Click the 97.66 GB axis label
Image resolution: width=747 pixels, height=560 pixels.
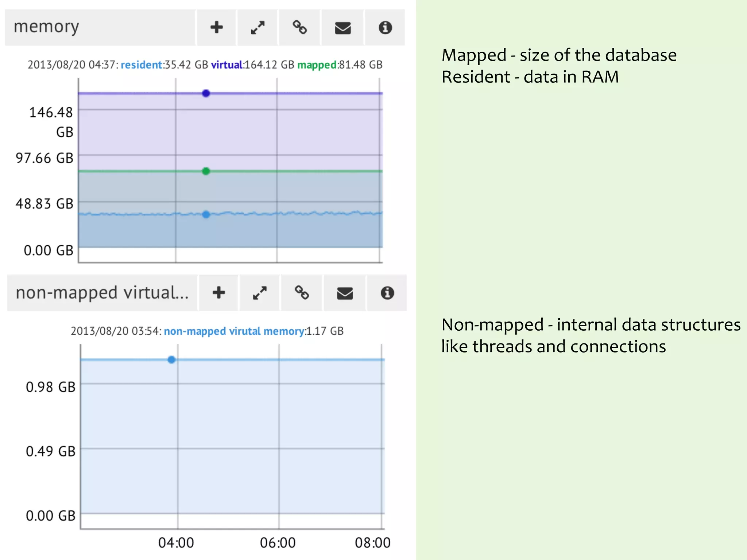click(x=44, y=158)
